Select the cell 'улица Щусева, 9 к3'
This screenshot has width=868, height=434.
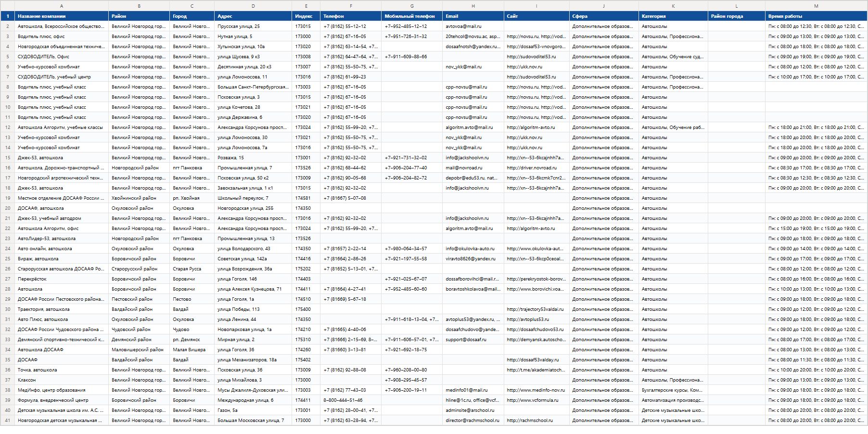(x=253, y=57)
